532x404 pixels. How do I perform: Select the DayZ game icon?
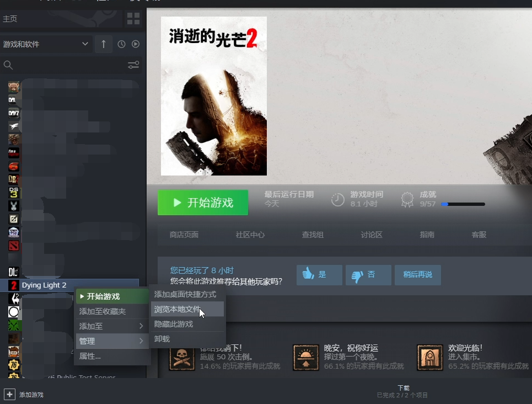click(14, 113)
